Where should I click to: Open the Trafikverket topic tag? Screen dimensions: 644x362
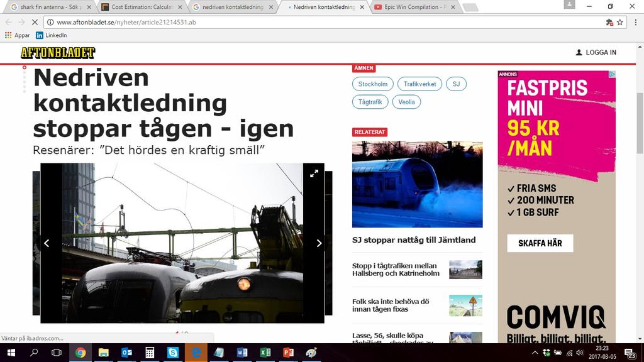pos(419,84)
